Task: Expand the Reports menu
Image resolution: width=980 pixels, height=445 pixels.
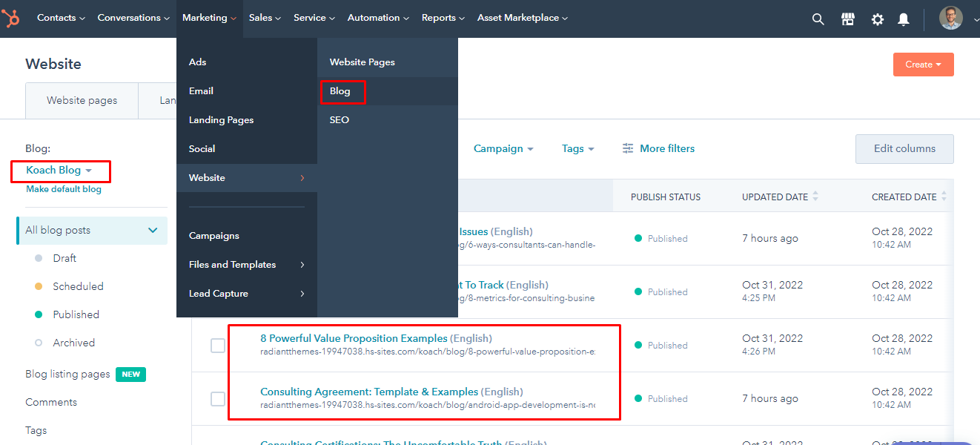Action: coord(443,18)
